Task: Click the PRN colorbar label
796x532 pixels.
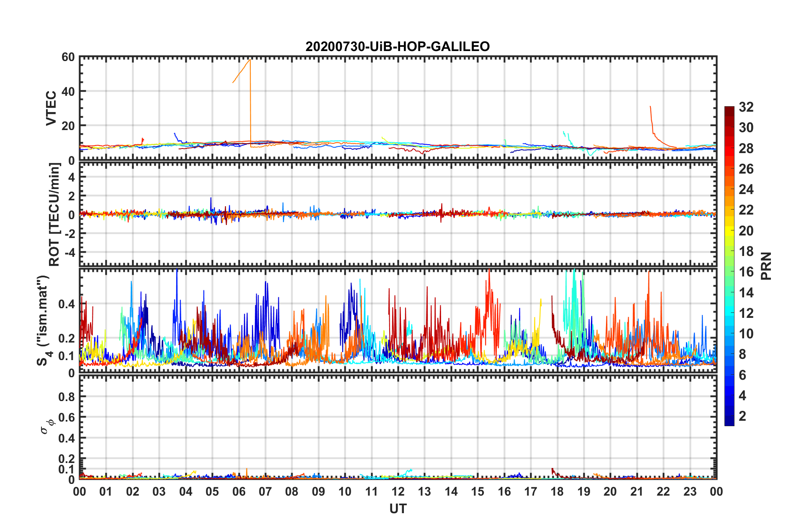Action: 766,266
